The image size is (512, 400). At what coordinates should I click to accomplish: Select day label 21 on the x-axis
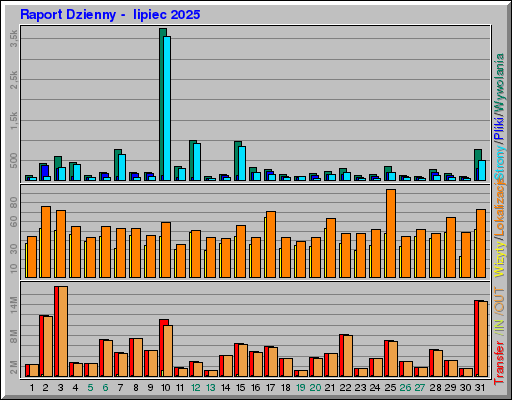click(x=330, y=388)
